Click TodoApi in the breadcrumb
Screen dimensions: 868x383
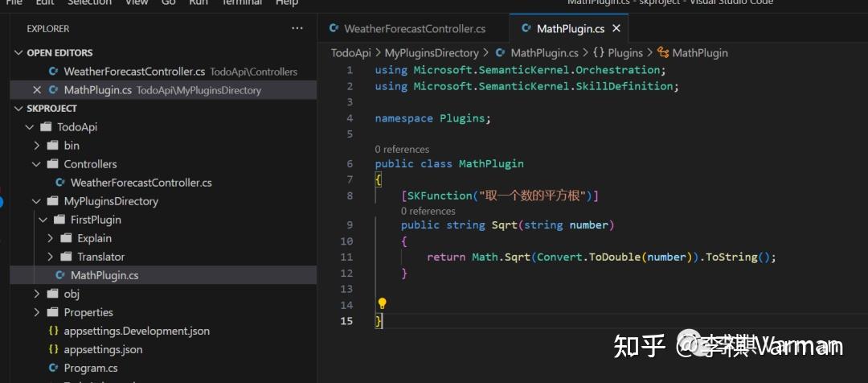pos(351,53)
